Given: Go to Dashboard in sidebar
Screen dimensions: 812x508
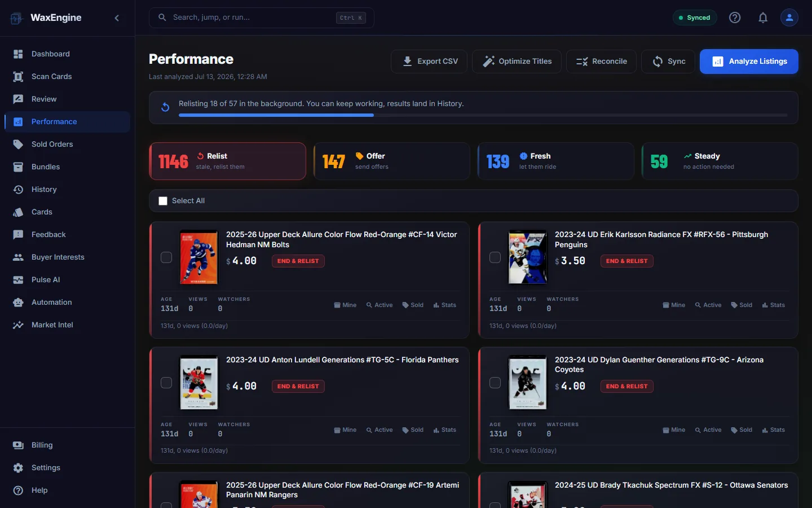Looking at the screenshot, I should 68,54.
